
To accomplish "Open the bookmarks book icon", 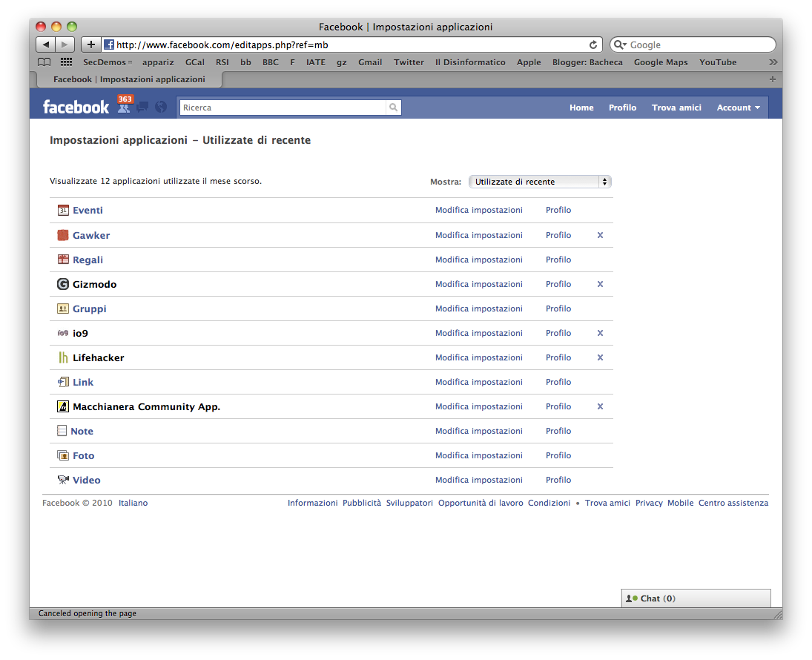I will [44, 62].
